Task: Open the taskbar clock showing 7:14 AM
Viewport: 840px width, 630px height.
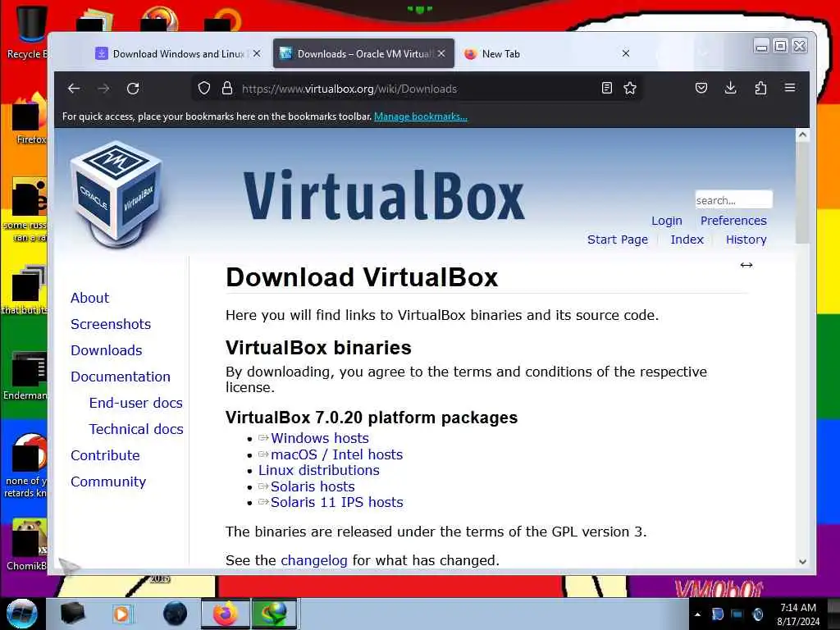Action: [x=798, y=614]
